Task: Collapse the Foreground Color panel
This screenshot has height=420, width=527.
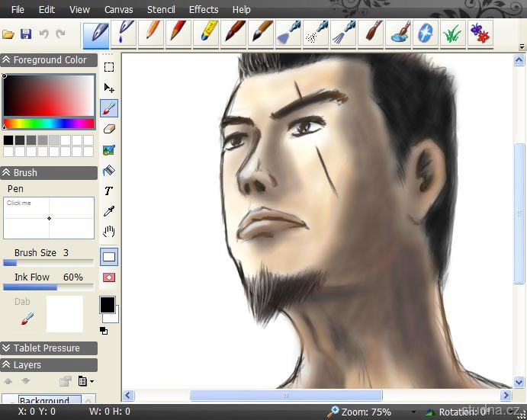Action: pyautogui.click(x=7, y=60)
